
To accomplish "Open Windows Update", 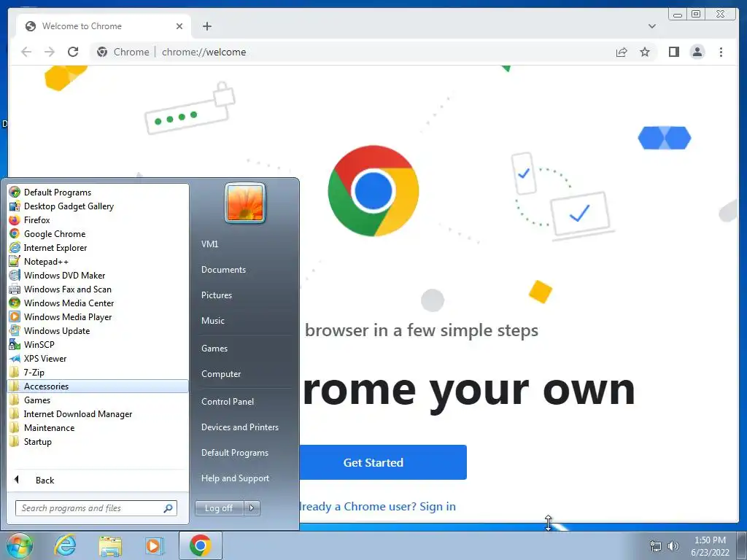I will click(98, 330).
